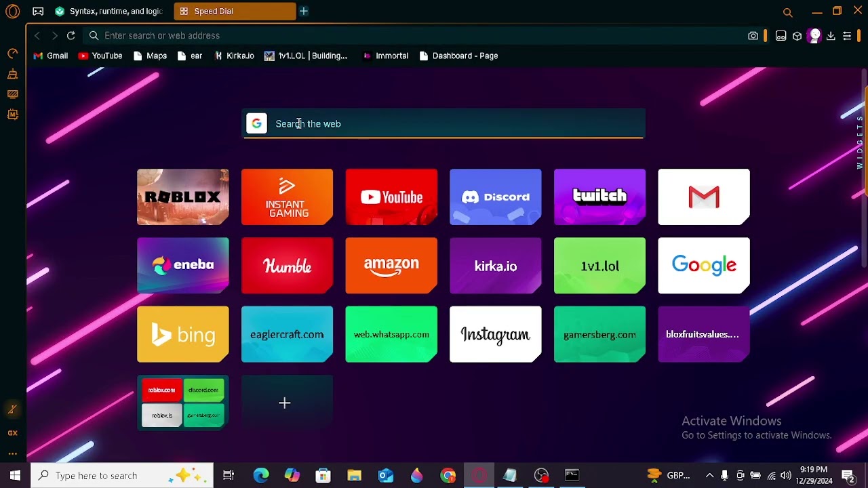Open 1v1.LOL | Building bookmark

pyautogui.click(x=306, y=56)
